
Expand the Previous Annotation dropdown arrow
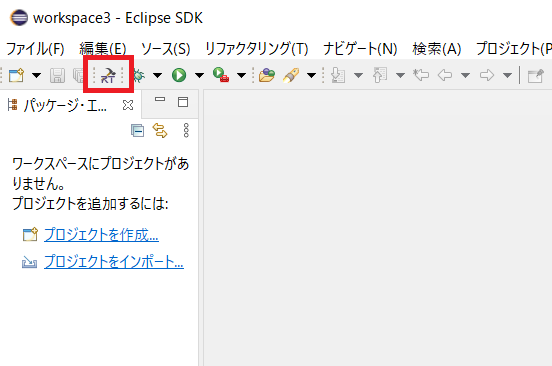coord(400,75)
